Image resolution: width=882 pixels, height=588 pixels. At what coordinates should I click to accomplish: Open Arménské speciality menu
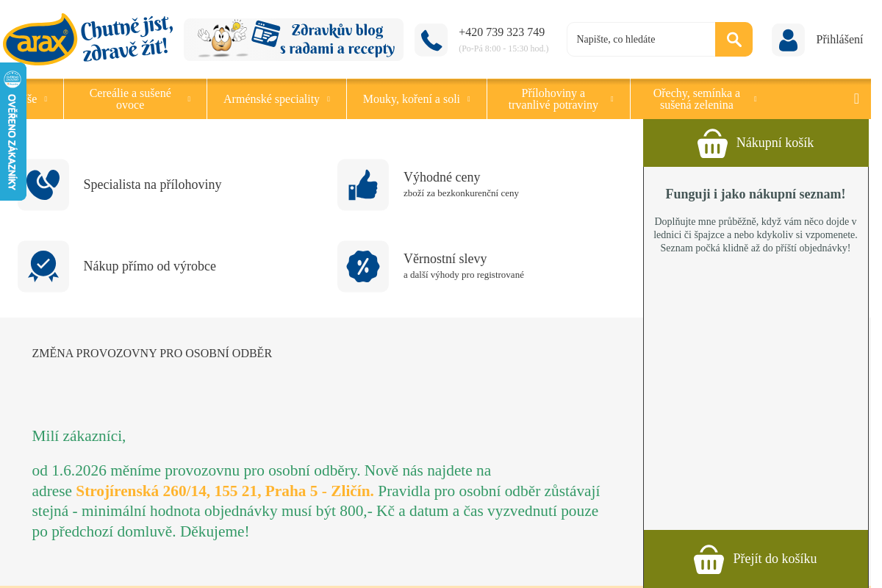[x=271, y=99]
